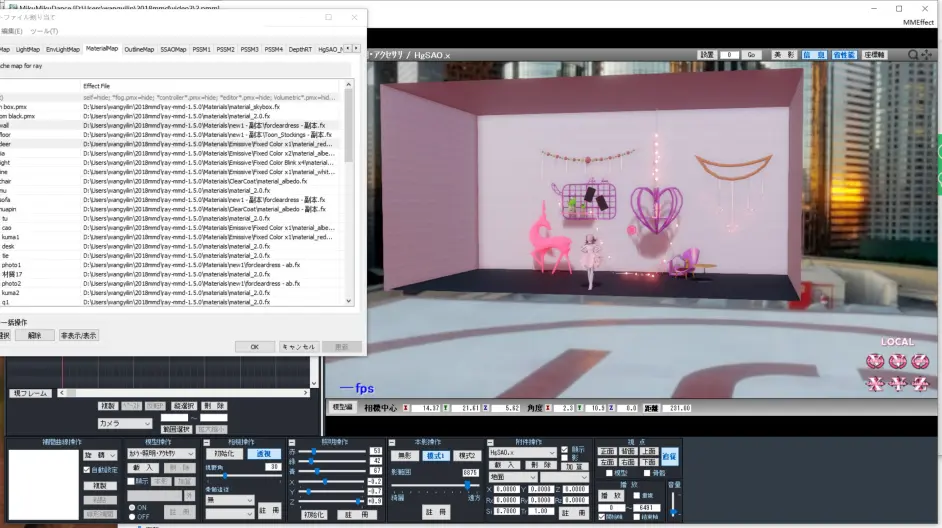Click the magnifier zoom icon in viewport header
The height and width of the screenshot is (528, 942).
913,55
